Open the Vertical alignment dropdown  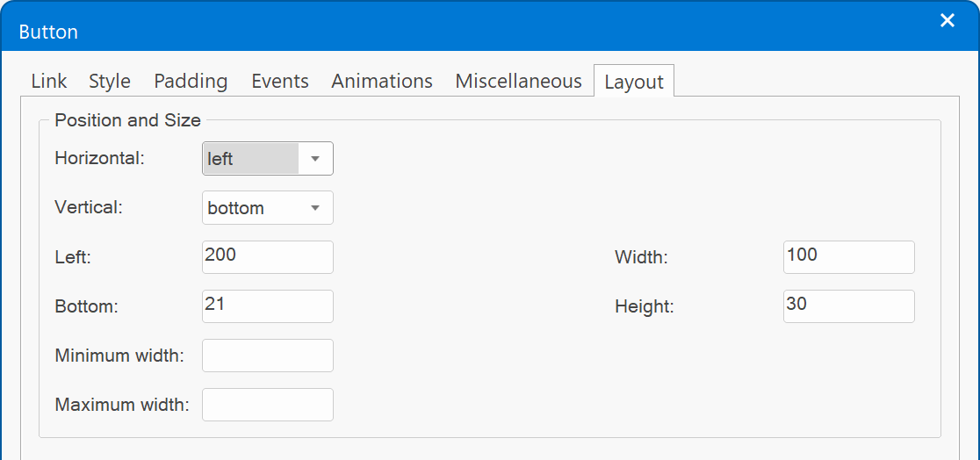click(x=268, y=208)
